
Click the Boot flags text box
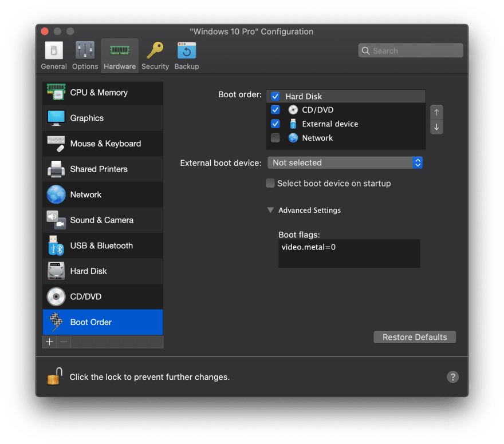349,253
